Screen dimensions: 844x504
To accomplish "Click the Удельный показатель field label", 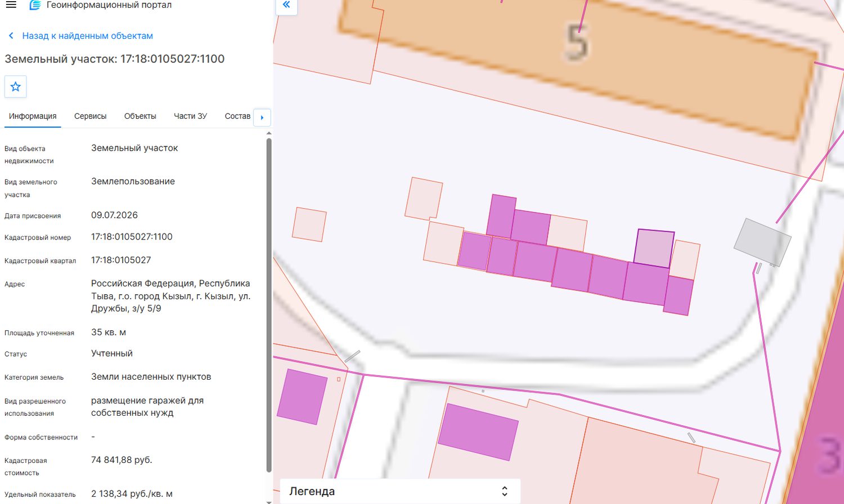I will coord(40,495).
